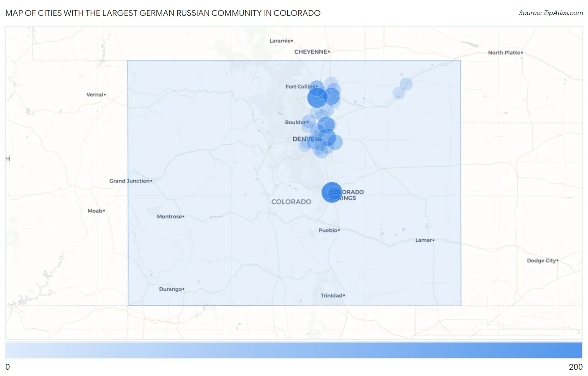Click the Moab map label
This screenshot has width=588, height=376.
(x=96, y=211)
